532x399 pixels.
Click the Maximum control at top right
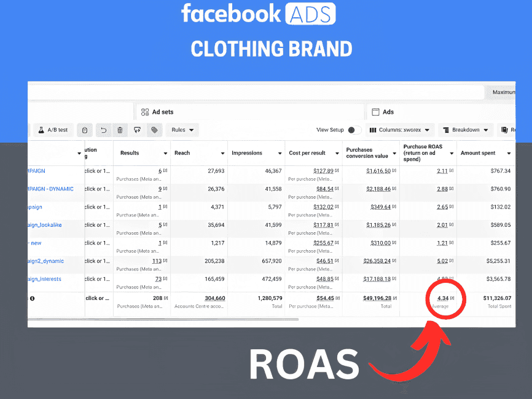point(510,91)
